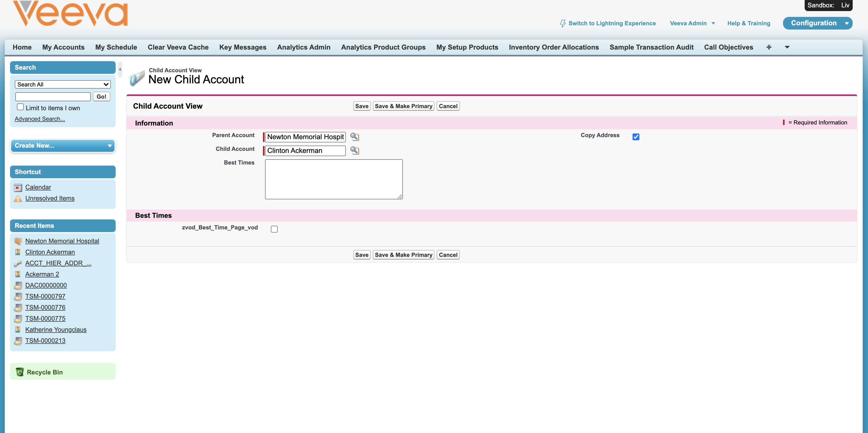Click the Calendar shortcut icon

[18, 187]
